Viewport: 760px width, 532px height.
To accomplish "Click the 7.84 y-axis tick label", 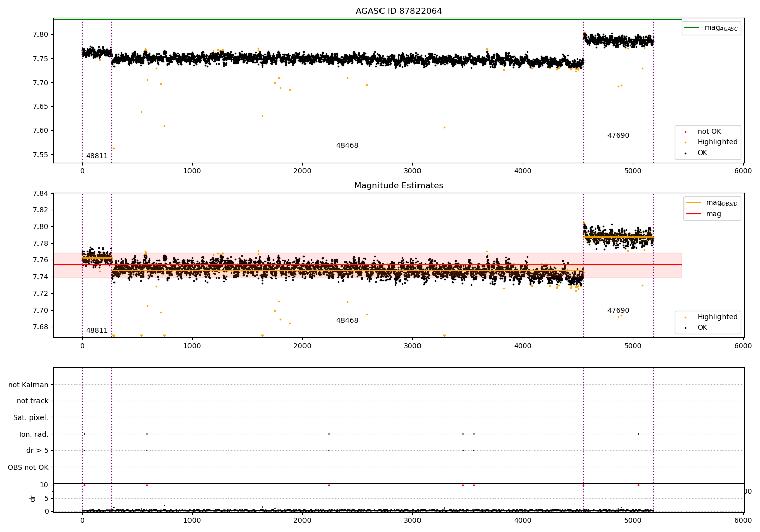I will point(41,193).
